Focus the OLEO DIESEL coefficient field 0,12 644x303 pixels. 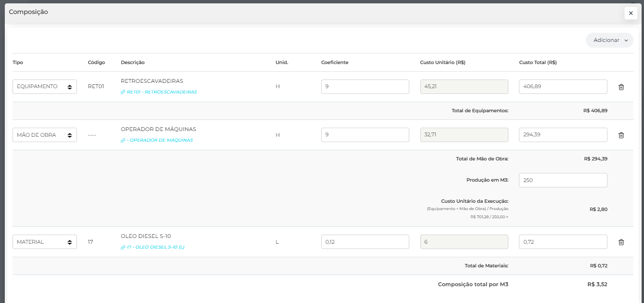(365, 242)
